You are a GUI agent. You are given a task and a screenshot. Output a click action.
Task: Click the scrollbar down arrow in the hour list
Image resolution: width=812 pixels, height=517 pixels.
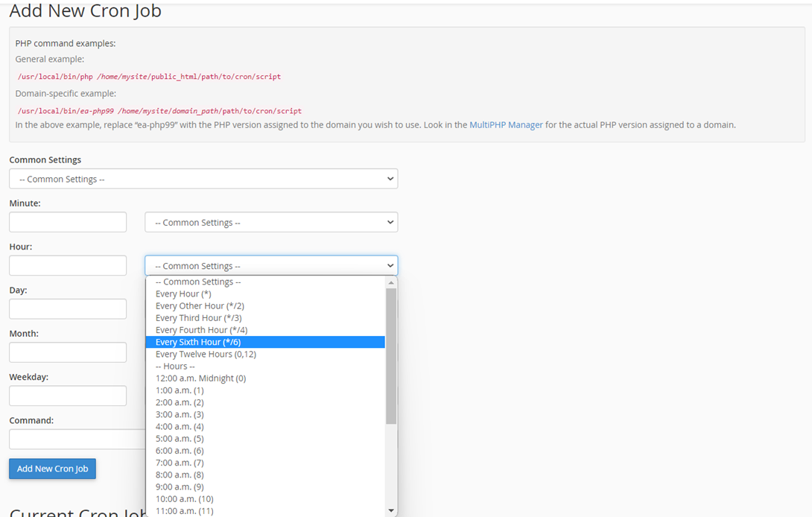(391, 510)
